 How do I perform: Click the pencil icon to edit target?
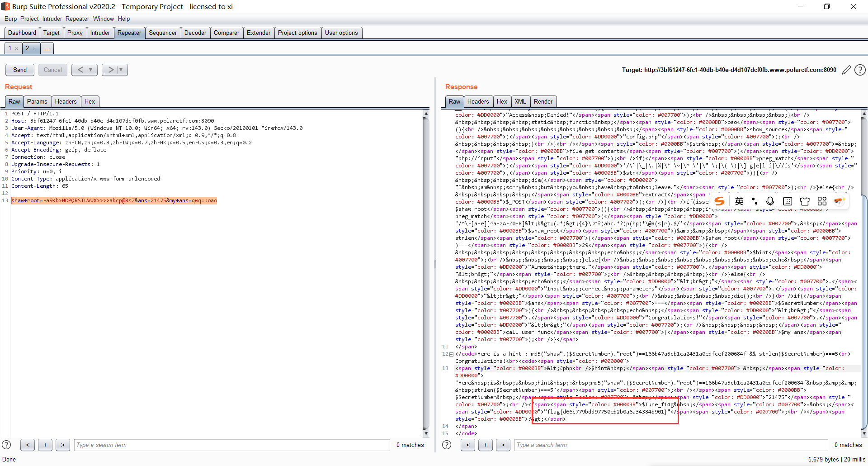(x=846, y=70)
